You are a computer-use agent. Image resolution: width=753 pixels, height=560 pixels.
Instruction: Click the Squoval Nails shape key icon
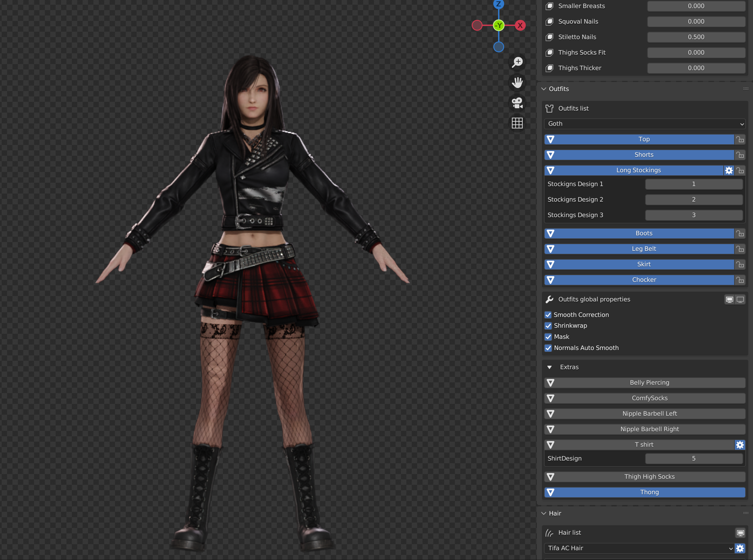[x=549, y=22]
